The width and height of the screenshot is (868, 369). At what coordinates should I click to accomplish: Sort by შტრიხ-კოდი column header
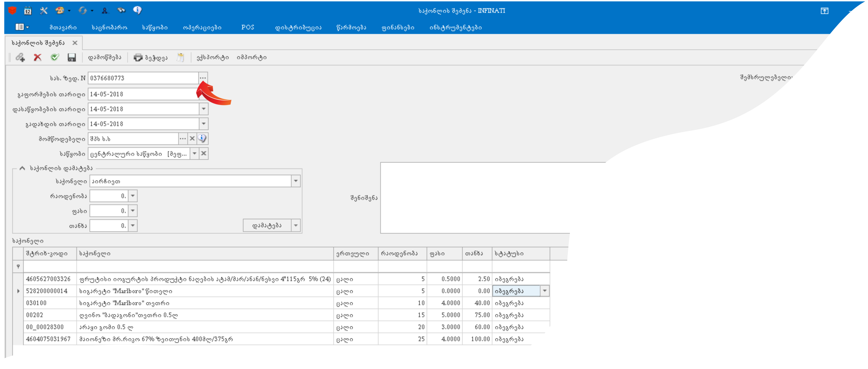coord(50,254)
